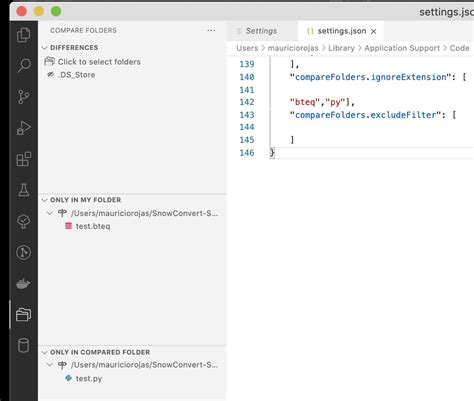Click the yellow minimize window button

tap(39, 11)
